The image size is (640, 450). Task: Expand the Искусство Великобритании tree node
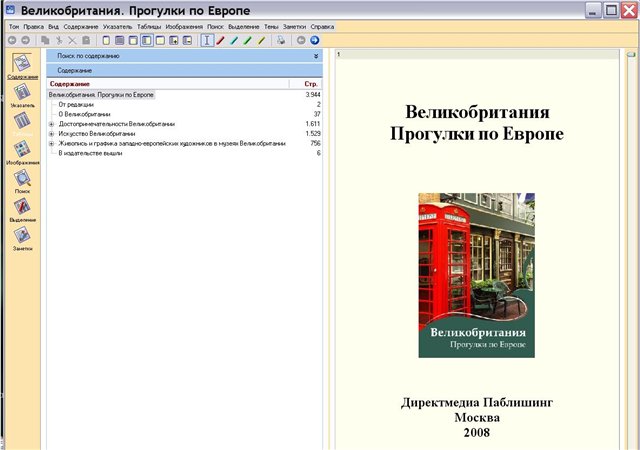(52, 134)
